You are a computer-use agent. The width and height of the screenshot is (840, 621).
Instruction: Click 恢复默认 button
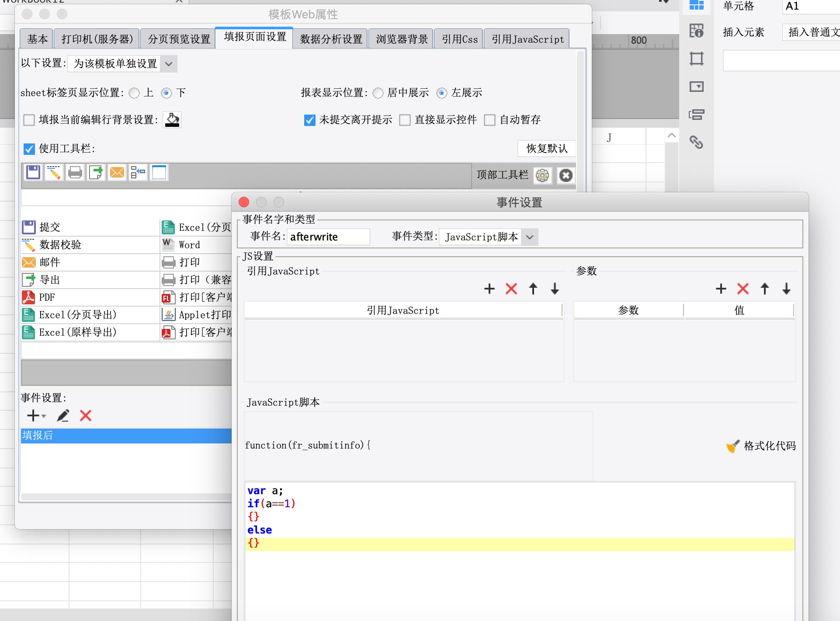(x=547, y=149)
